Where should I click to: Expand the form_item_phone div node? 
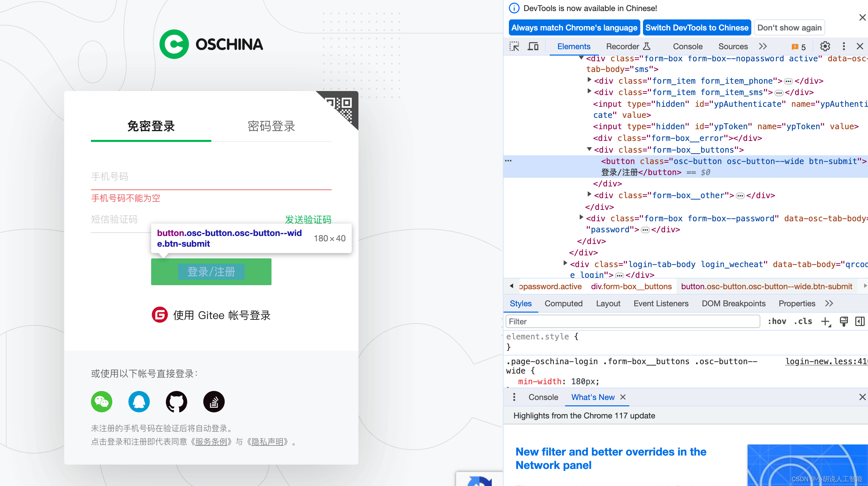[x=589, y=80]
